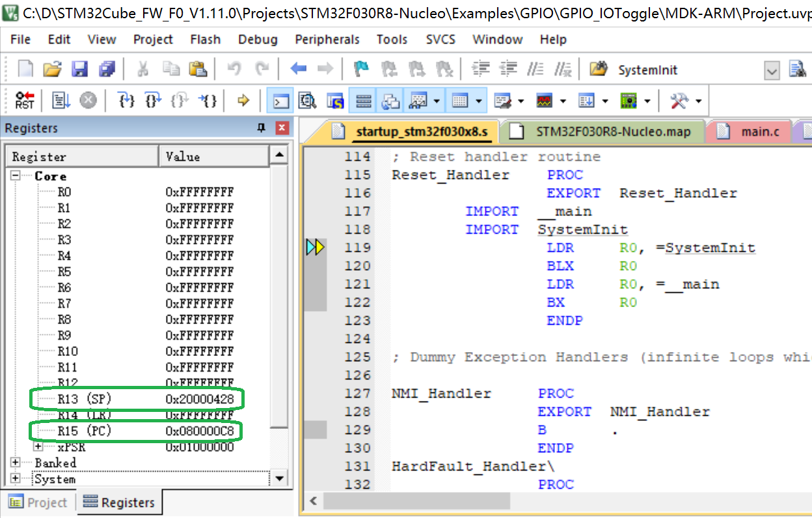Expand the Banked register group
812x518 pixels.
[15, 462]
